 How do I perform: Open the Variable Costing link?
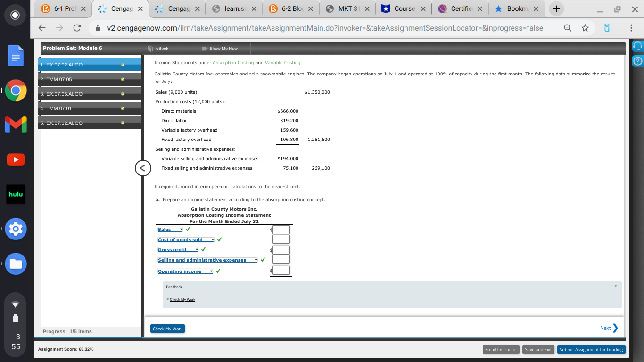click(282, 63)
